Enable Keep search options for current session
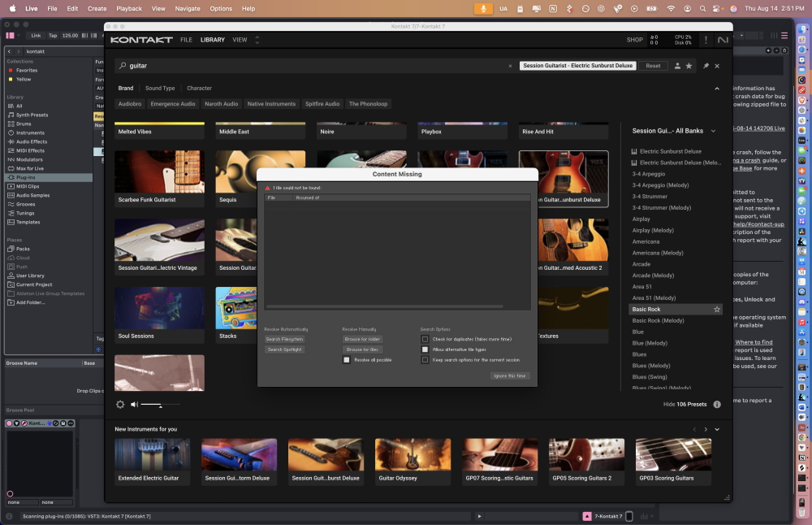The height and width of the screenshot is (525, 812). 425,360
